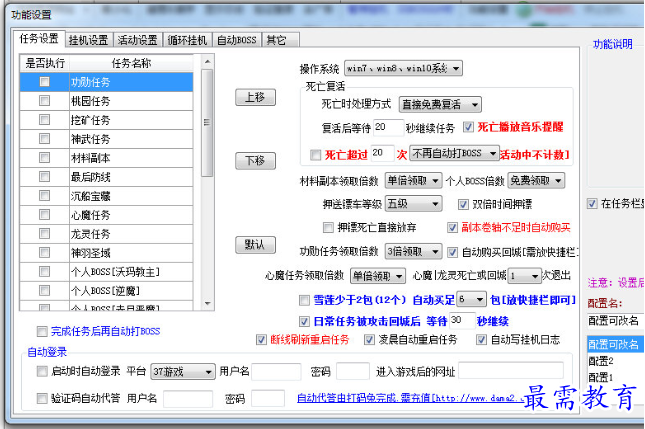Image resolution: width=645 pixels, height=429 pixels.
Task: Click 复活后等待 seconds field
Action: click(x=389, y=127)
